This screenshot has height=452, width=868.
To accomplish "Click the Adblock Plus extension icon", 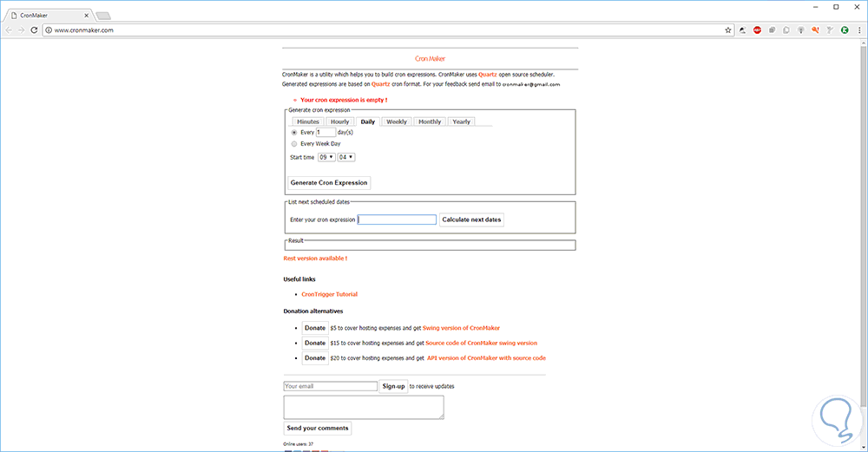I will pos(757,30).
